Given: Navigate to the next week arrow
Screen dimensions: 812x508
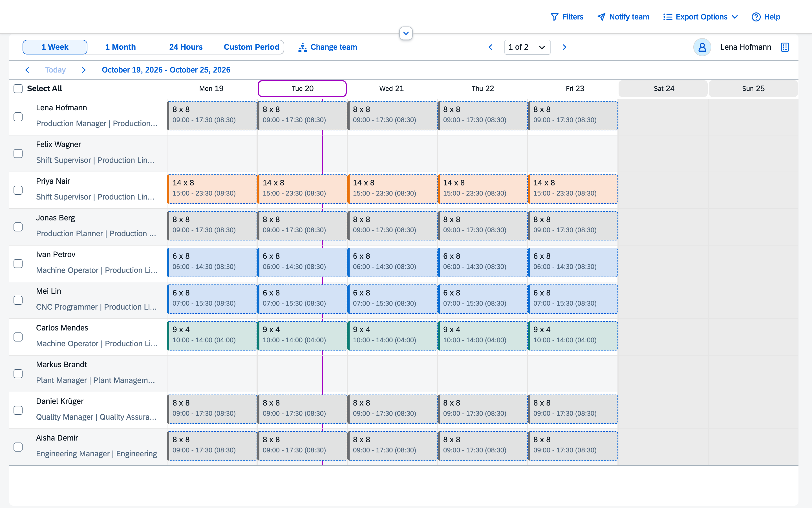Looking at the screenshot, I should (84, 70).
